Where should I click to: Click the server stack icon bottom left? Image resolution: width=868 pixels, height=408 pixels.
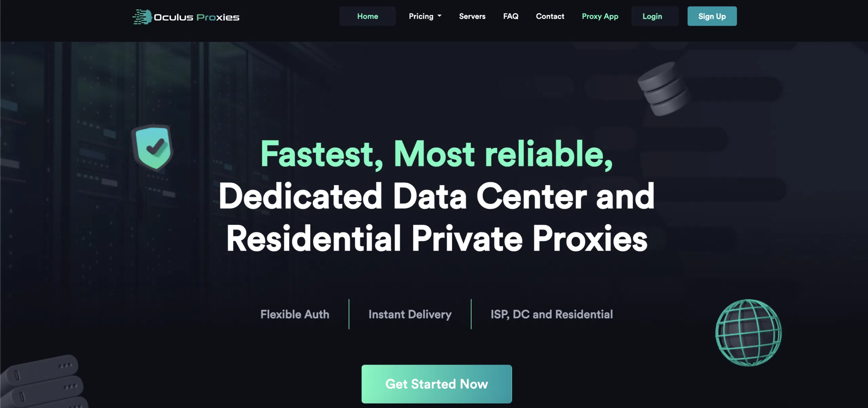coord(41,382)
